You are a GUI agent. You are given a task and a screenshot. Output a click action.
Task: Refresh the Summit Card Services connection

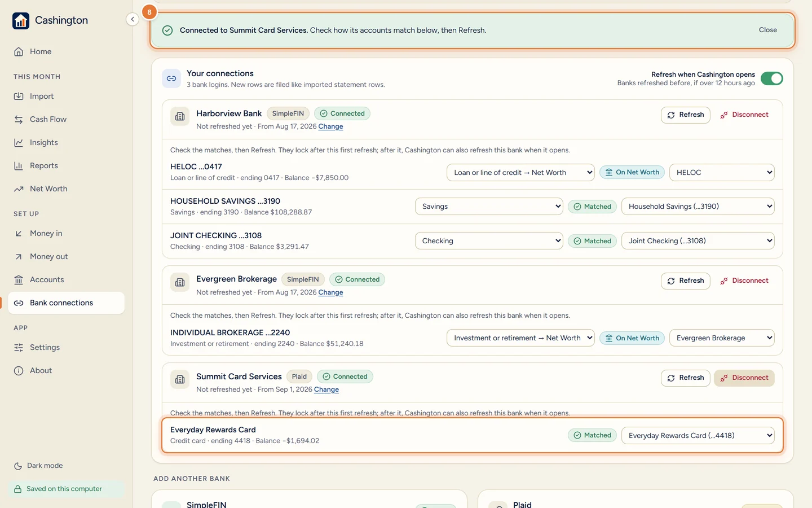pyautogui.click(x=686, y=378)
